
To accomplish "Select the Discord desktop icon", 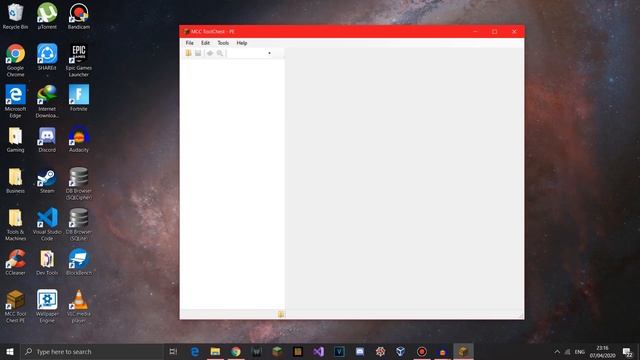I will pos(47,140).
